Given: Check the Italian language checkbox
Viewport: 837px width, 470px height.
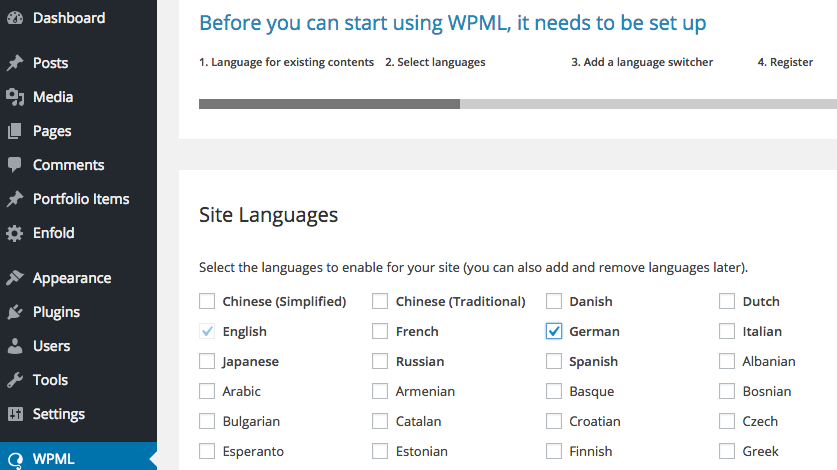Looking at the screenshot, I should pyautogui.click(x=727, y=331).
